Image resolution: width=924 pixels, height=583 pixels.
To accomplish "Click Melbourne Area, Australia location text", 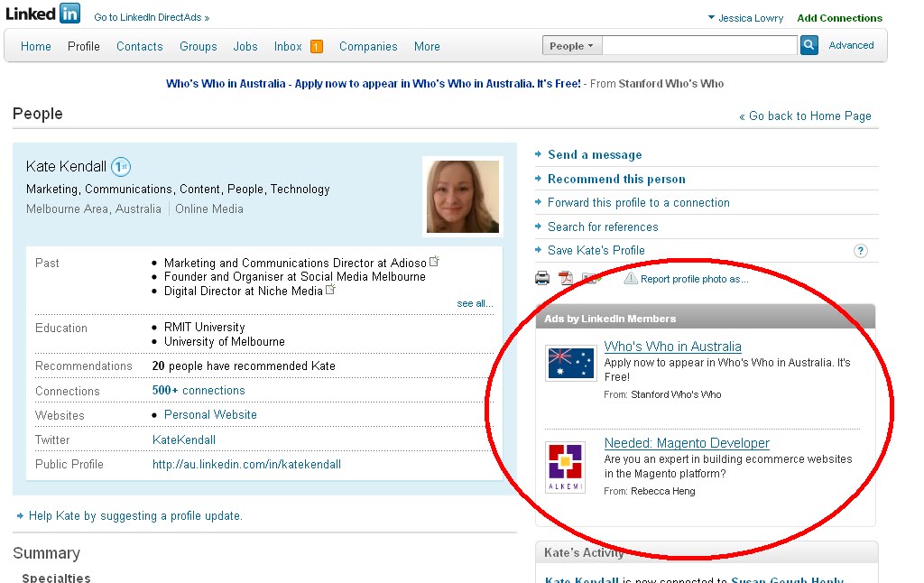I will point(94,208).
